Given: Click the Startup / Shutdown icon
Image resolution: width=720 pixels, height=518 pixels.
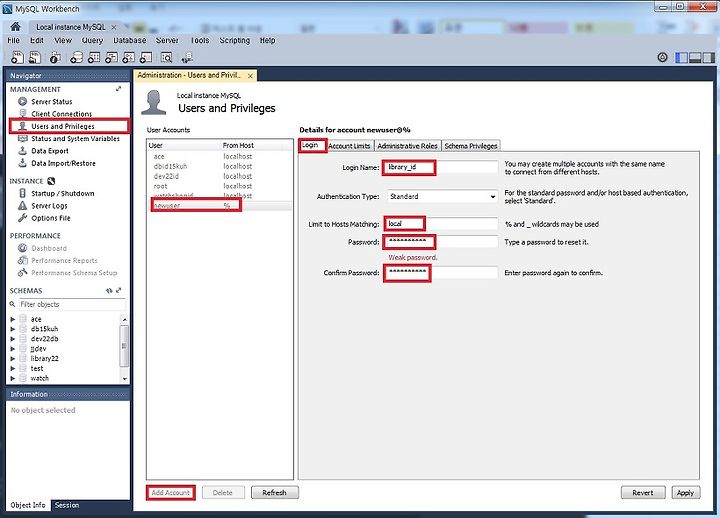Looking at the screenshot, I should coord(22,193).
